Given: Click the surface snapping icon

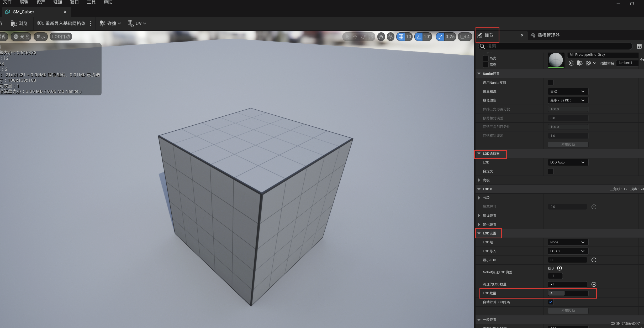Looking at the screenshot, I should pyautogui.click(x=391, y=37).
